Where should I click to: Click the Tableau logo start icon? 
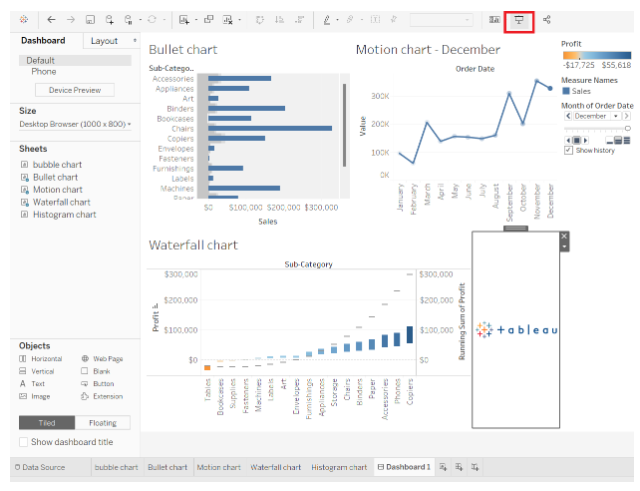coord(23,20)
